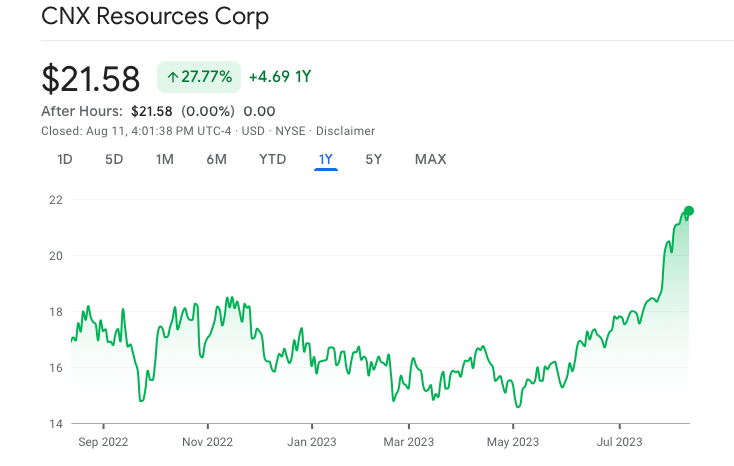This screenshot has width=734, height=466.
Task: Click the 27.77% gain badge
Action: coord(199,77)
